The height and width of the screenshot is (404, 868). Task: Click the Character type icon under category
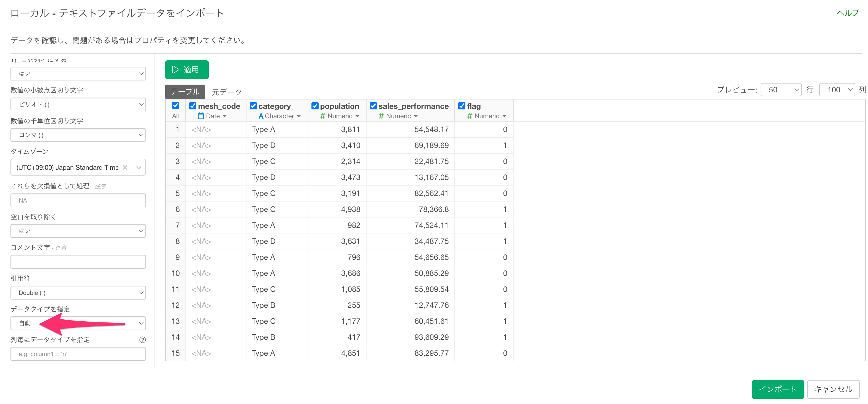pyautogui.click(x=261, y=116)
